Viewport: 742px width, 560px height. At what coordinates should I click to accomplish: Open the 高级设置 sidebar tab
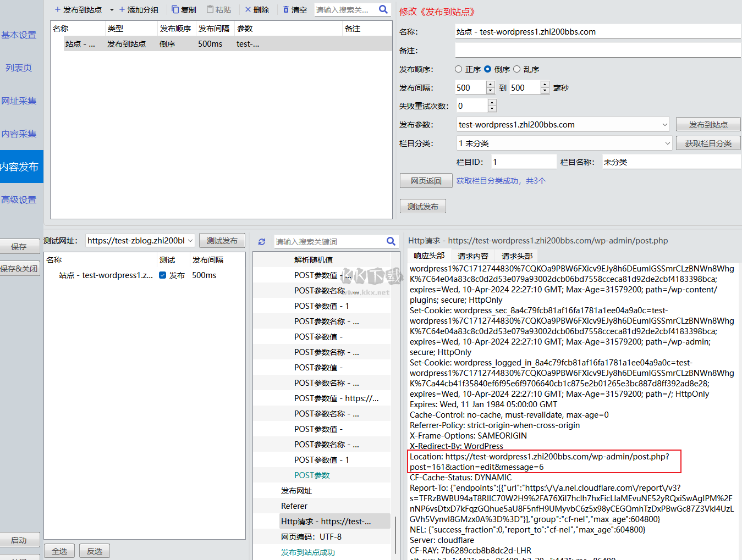tap(20, 199)
